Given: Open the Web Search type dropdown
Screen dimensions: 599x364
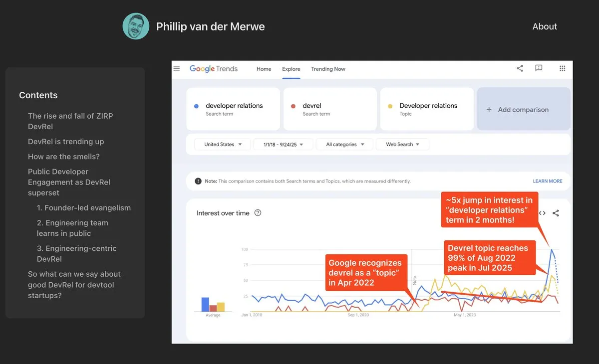Looking at the screenshot, I should tap(402, 145).
